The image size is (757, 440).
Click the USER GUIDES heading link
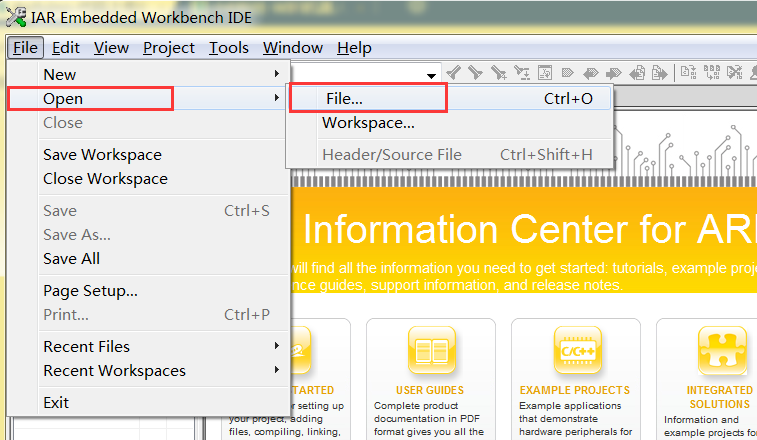coord(430,390)
